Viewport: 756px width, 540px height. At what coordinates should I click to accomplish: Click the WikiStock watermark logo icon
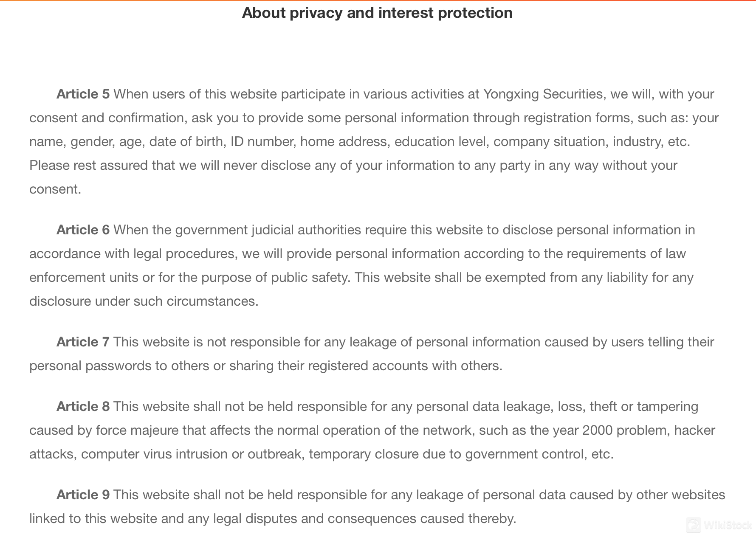pyautogui.click(x=694, y=526)
